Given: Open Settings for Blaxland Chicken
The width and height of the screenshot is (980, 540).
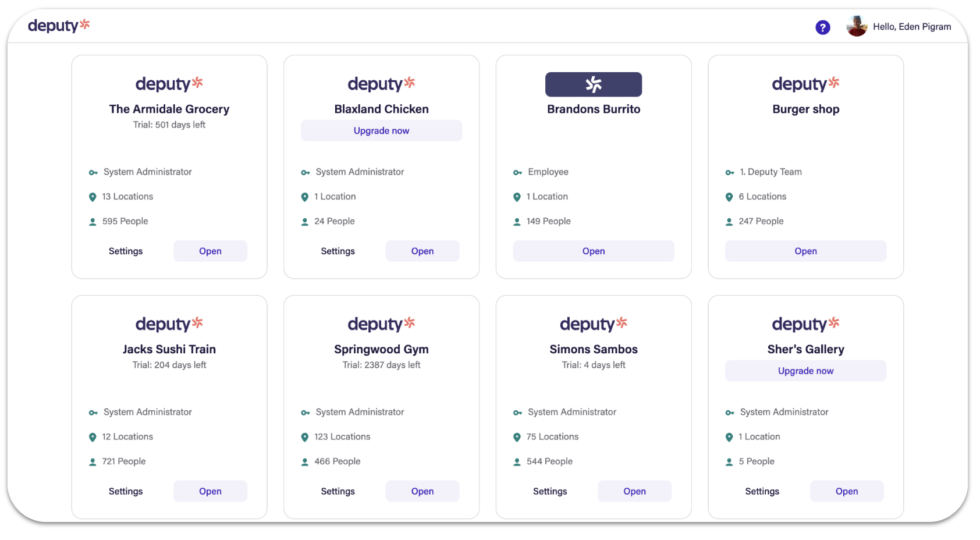Looking at the screenshot, I should click(338, 251).
